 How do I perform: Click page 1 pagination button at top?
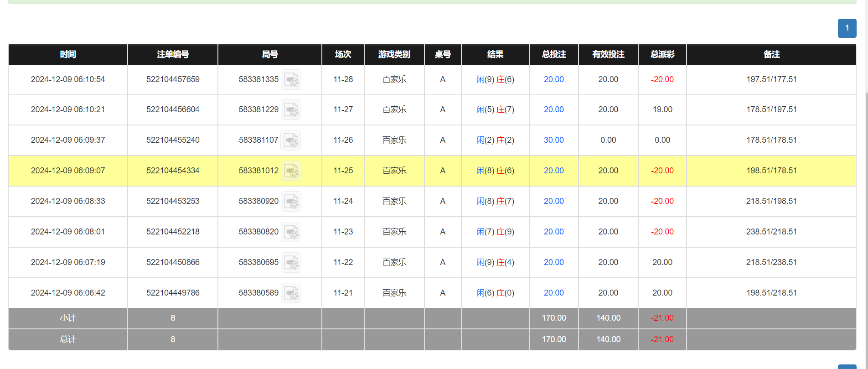click(x=847, y=28)
